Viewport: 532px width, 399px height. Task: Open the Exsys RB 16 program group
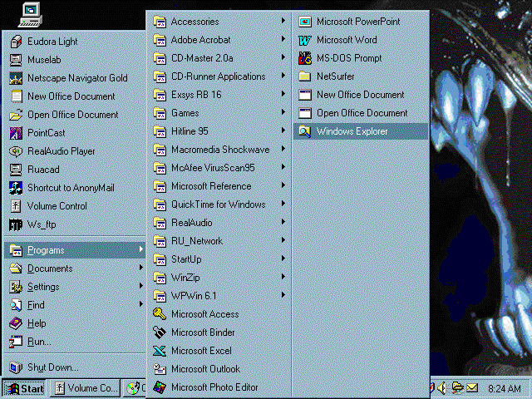click(219, 95)
